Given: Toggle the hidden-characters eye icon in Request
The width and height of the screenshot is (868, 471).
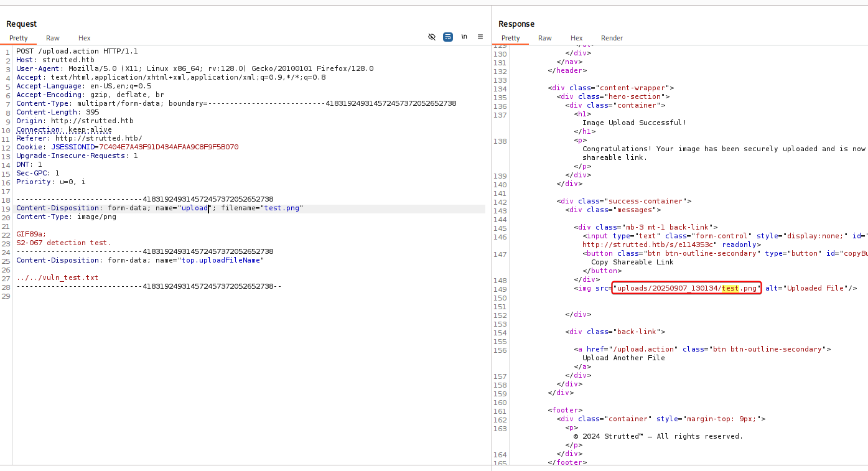Looking at the screenshot, I should pos(432,37).
